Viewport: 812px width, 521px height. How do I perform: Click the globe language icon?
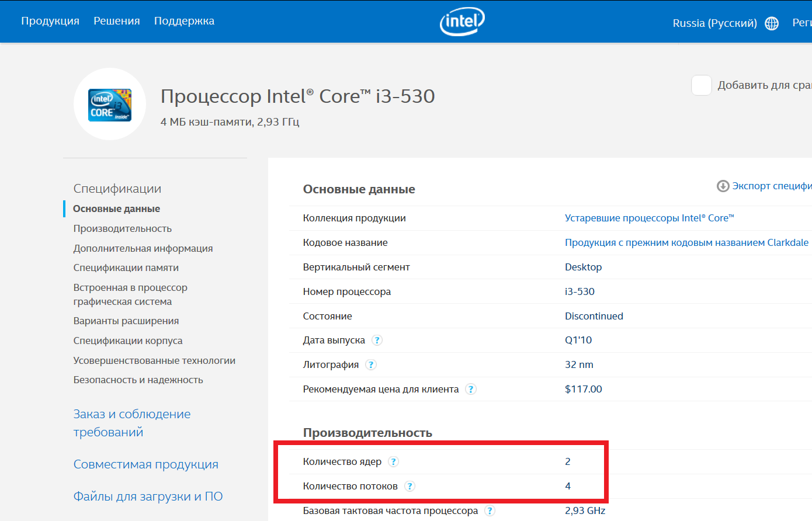click(772, 23)
